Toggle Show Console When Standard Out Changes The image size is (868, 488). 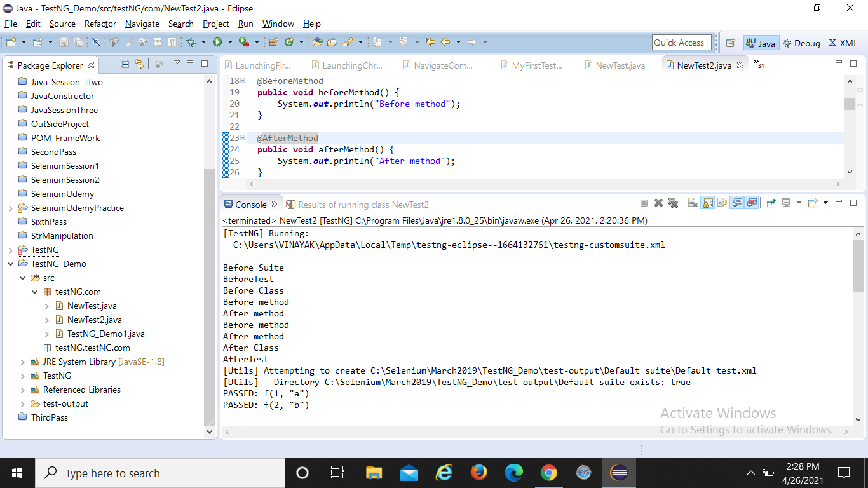point(737,203)
